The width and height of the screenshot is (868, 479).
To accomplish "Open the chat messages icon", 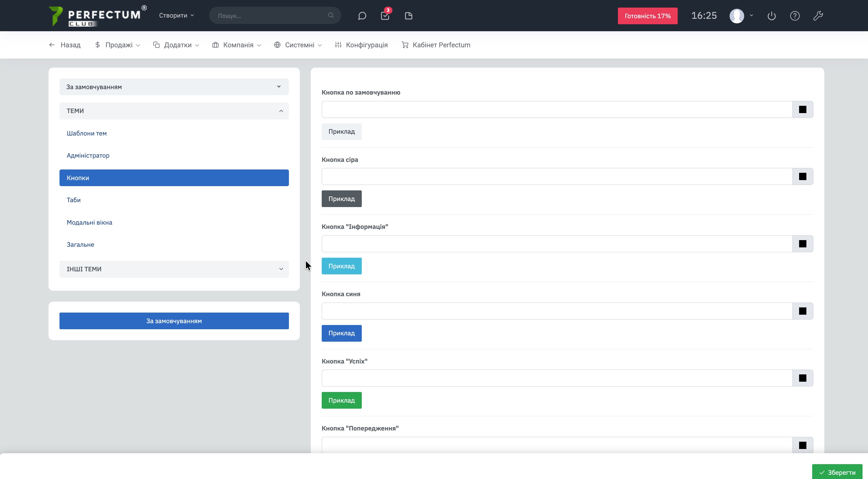I will point(362,16).
